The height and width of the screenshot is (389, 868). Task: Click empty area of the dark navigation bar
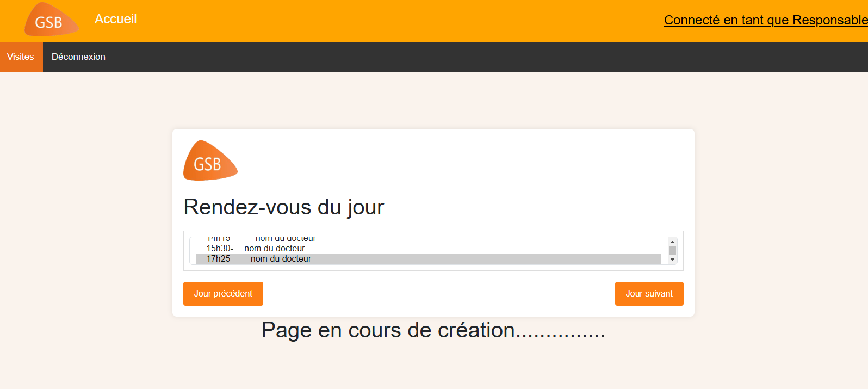pyautogui.click(x=435, y=57)
